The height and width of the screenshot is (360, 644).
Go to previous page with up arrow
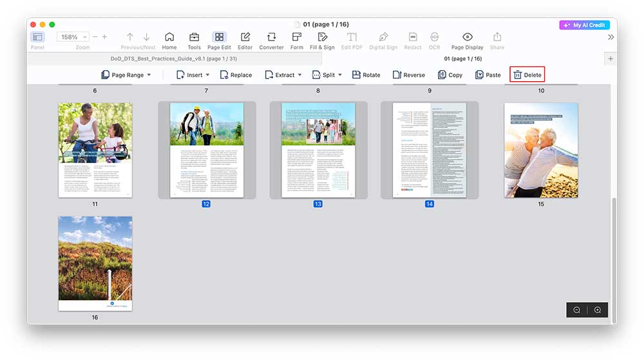tap(130, 37)
